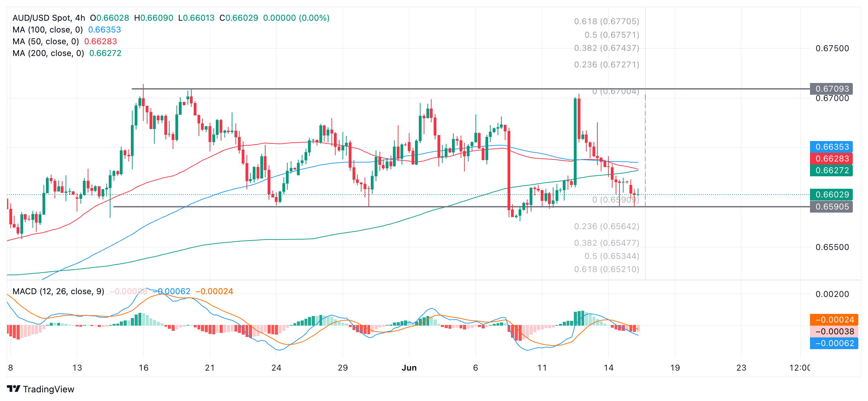The height and width of the screenshot is (401, 868).
Task: Click the red 0.66283 MA price tag
Action: [x=831, y=159]
